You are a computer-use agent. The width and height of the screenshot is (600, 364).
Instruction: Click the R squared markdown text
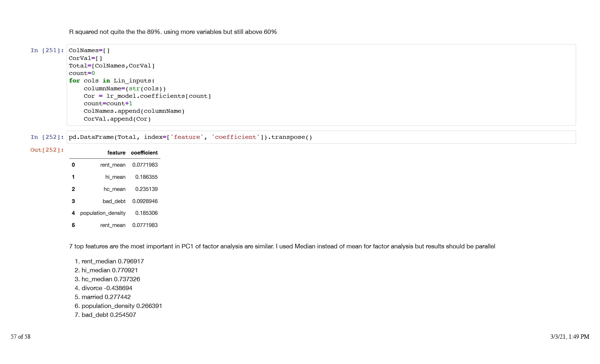173,32
